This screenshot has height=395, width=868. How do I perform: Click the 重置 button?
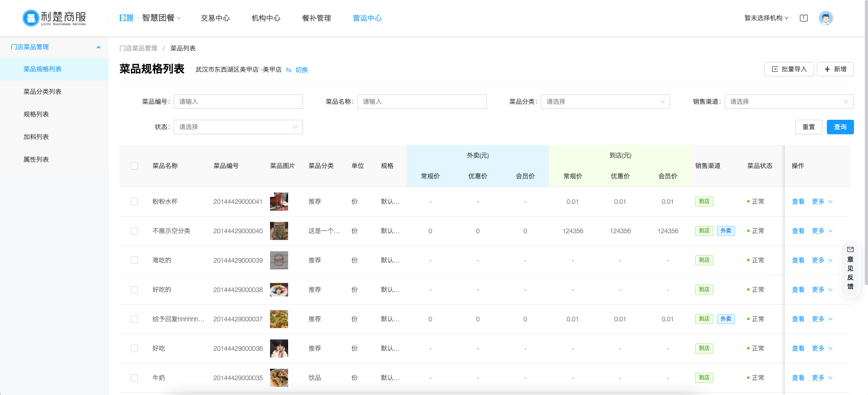point(809,127)
